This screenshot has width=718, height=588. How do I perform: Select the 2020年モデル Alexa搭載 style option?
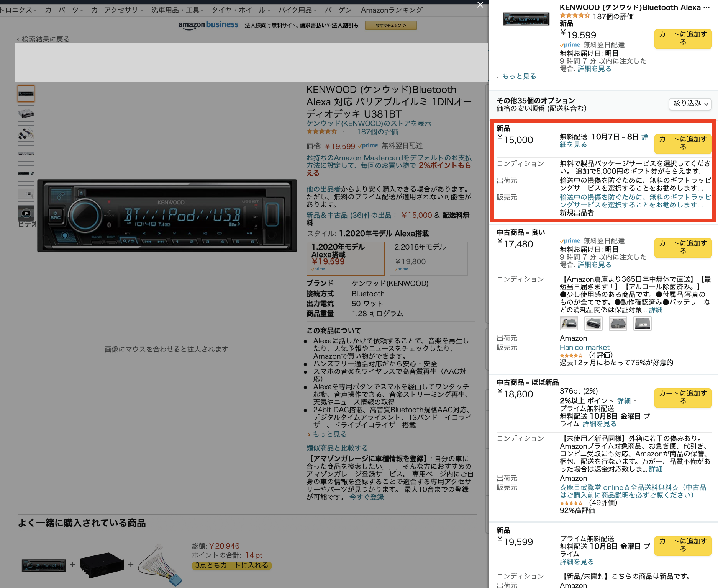pyautogui.click(x=345, y=258)
